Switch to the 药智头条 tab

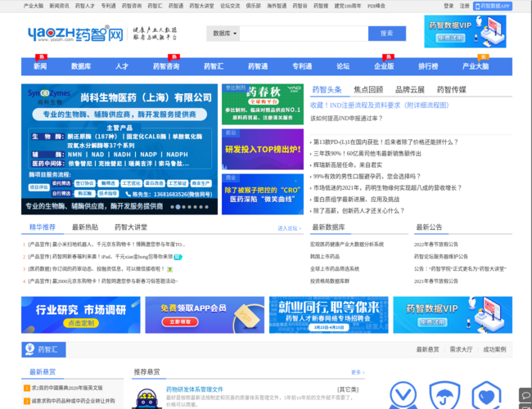327,90
